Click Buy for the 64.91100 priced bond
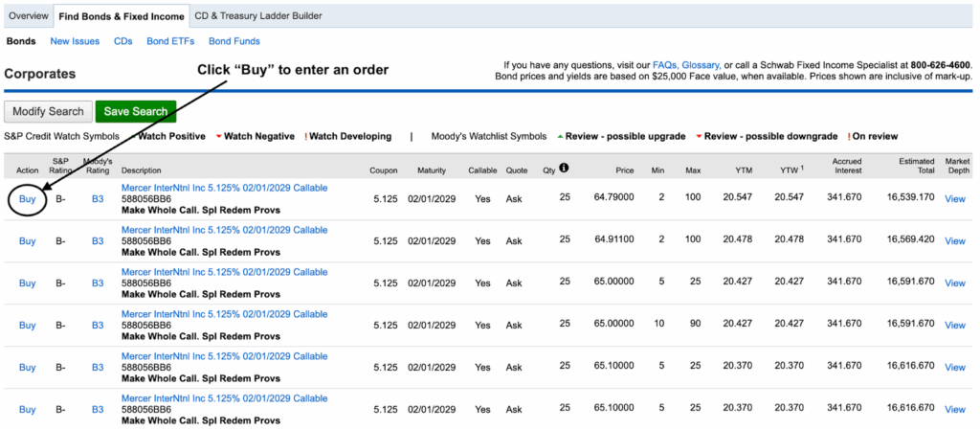 [28, 241]
